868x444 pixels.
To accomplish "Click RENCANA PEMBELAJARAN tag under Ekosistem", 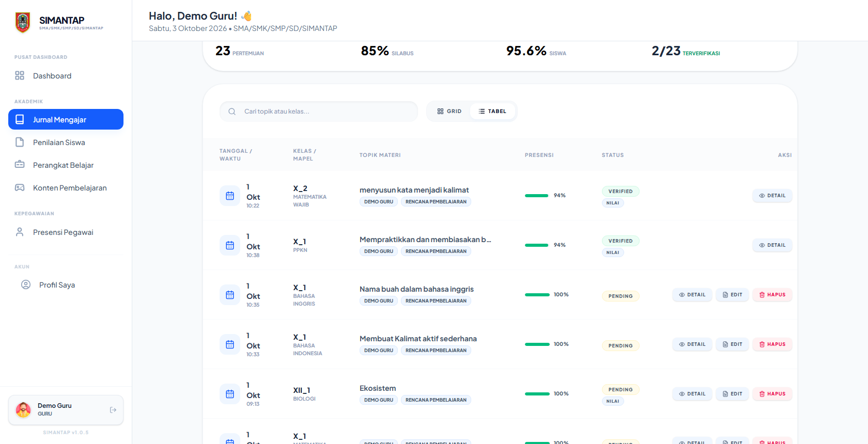I will click(x=436, y=400).
